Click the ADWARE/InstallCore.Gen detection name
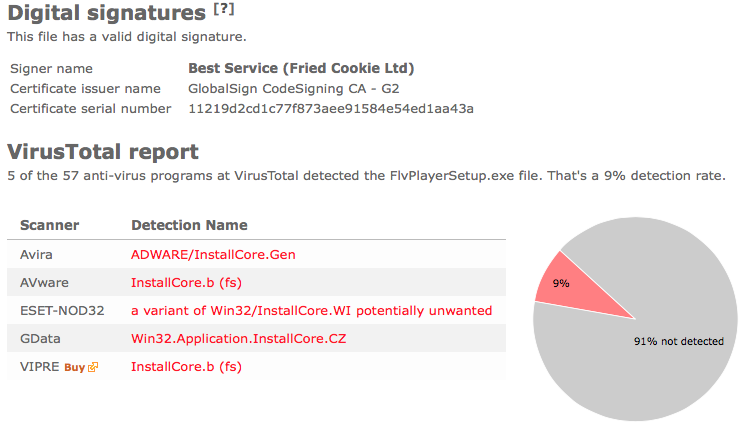 (x=213, y=255)
